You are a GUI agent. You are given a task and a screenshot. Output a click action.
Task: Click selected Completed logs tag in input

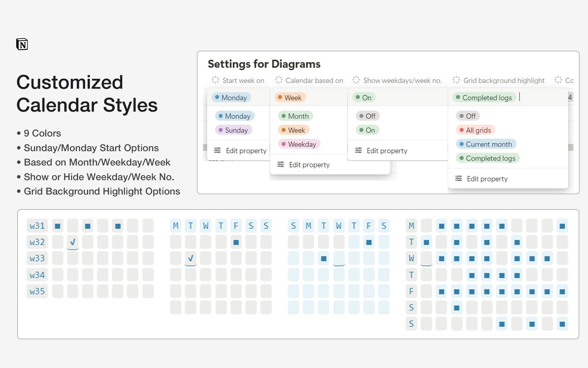(484, 97)
